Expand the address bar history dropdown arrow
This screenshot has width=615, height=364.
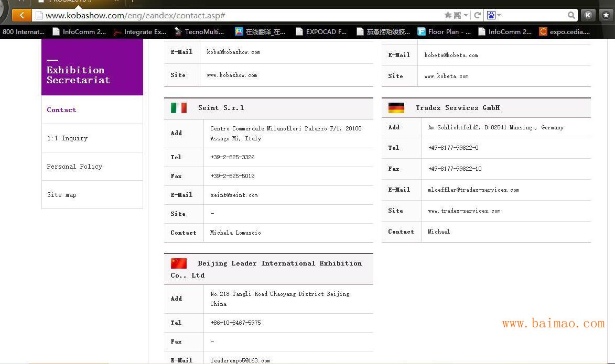tap(466, 15)
